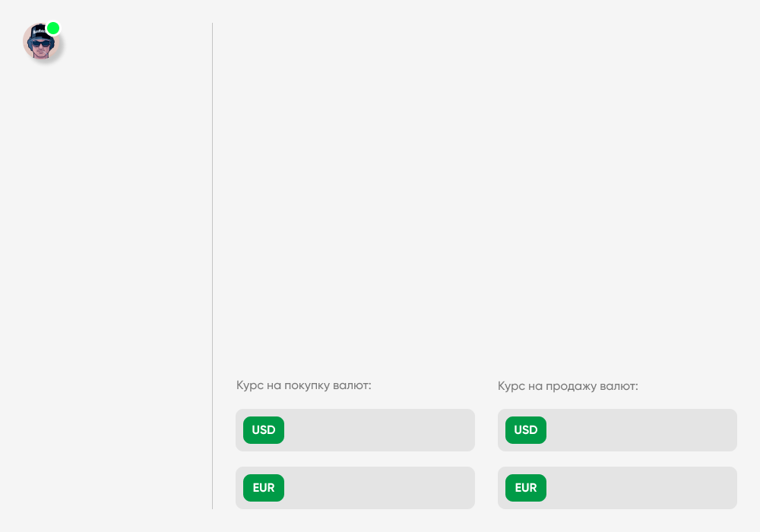
Task: Click the word 'продажу' in the sell heading
Action: click(x=572, y=386)
